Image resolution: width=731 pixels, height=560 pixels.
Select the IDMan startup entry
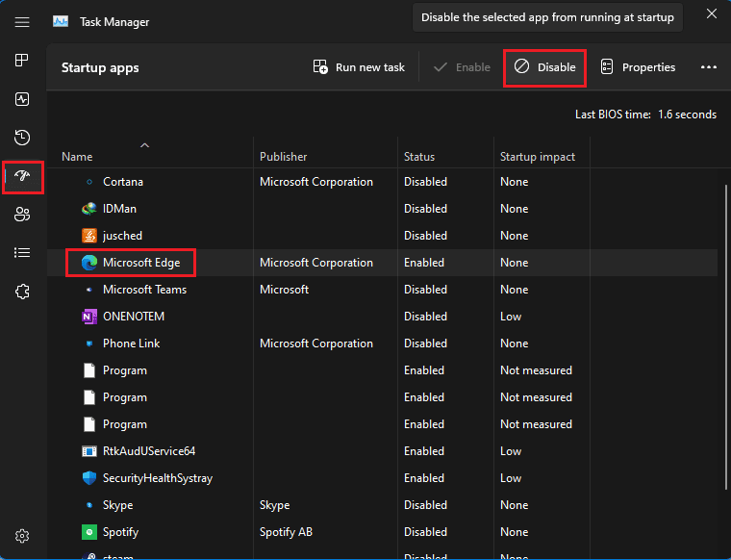[x=382, y=209]
